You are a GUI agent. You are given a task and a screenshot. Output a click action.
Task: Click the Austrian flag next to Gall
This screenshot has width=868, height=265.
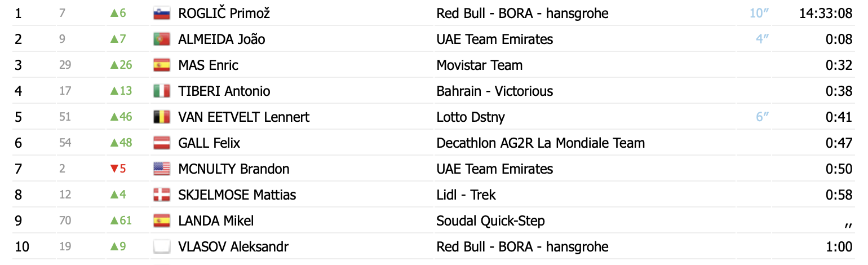[x=162, y=143]
